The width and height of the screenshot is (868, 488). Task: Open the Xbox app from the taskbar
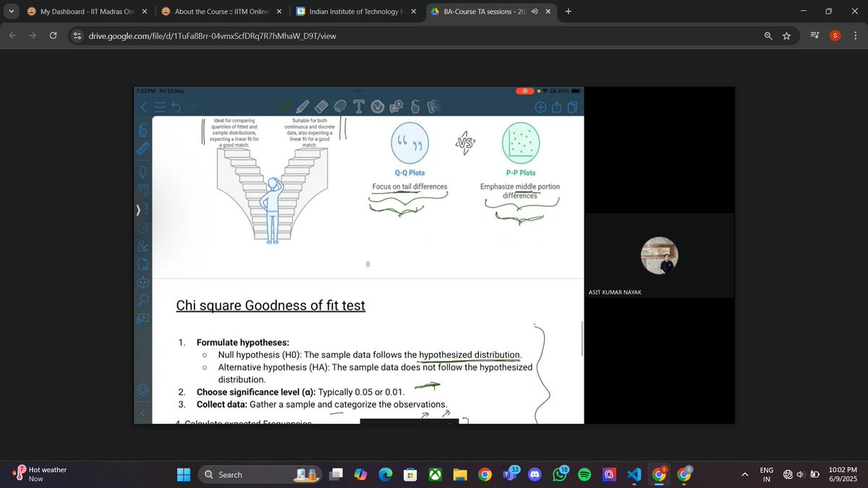[435, 474]
